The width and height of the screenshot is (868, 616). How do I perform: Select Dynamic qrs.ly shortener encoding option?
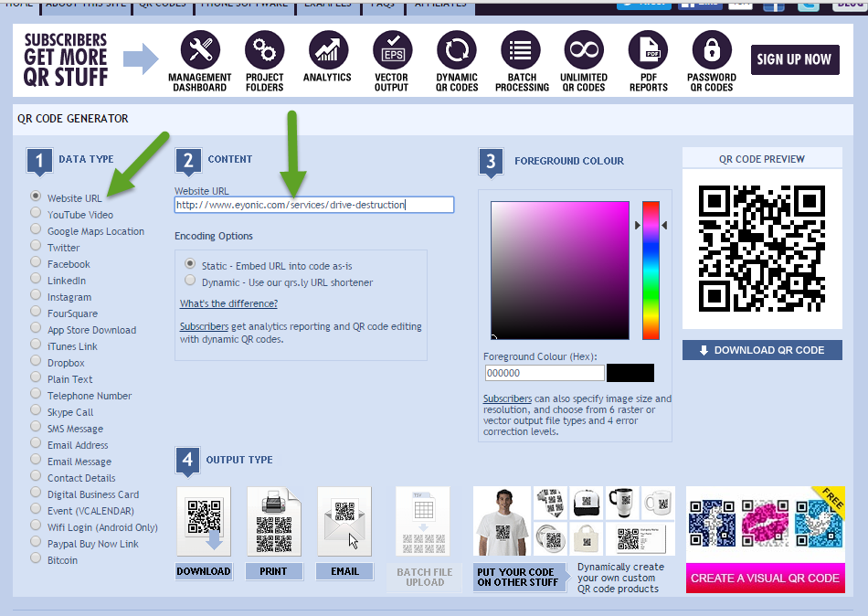click(x=190, y=281)
